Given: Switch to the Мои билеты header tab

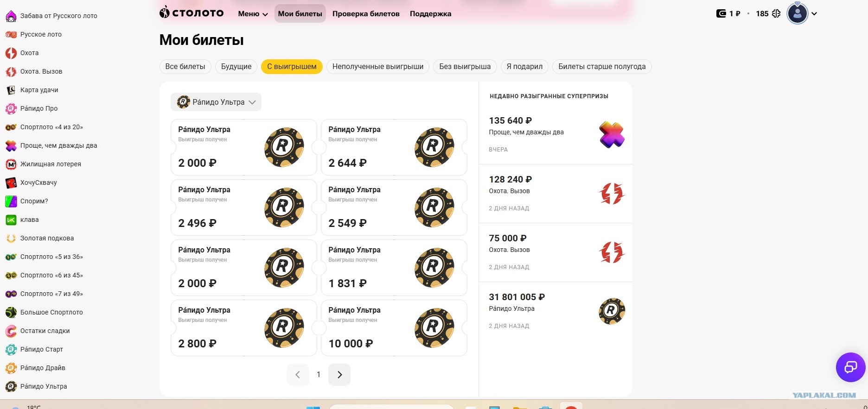Looking at the screenshot, I should (300, 14).
